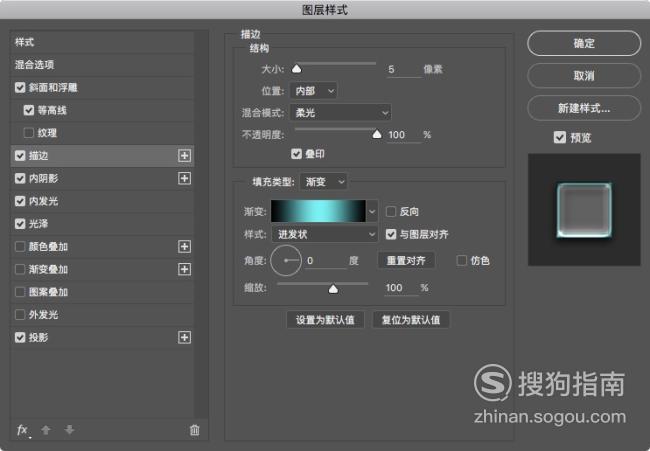This screenshot has width=650, height=451.
Task: Click the 新建样式... button
Action: coord(584,109)
